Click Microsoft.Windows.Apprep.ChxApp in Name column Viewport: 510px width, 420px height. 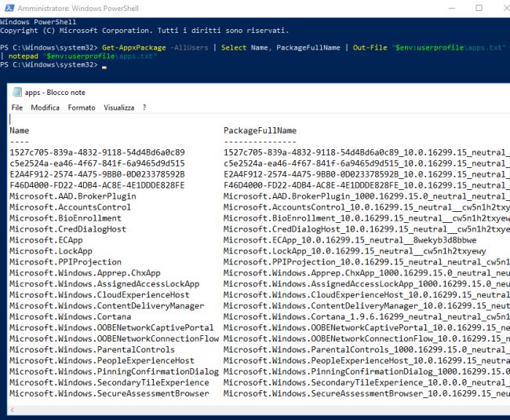pyautogui.click(x=85, y=273)
